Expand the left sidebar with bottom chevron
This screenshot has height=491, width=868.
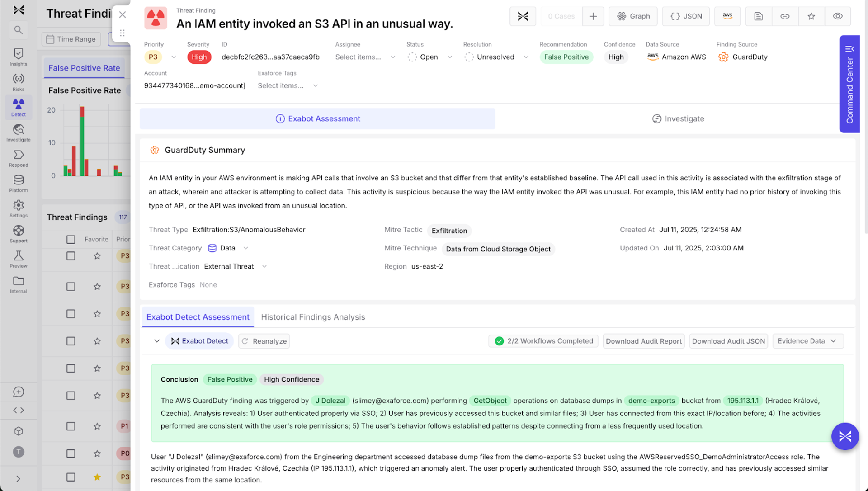pos(18,478)
